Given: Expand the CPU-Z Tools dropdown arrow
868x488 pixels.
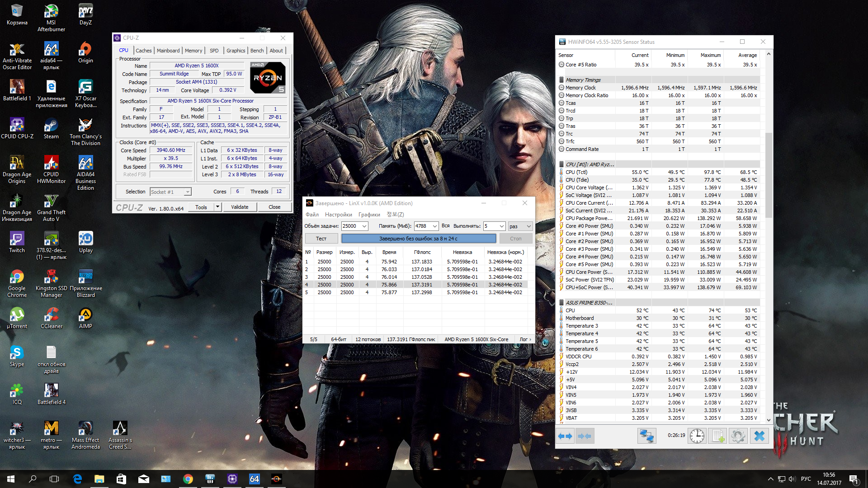Looking at the screenshot, I should pyautogui.click(x=217, y=207).
